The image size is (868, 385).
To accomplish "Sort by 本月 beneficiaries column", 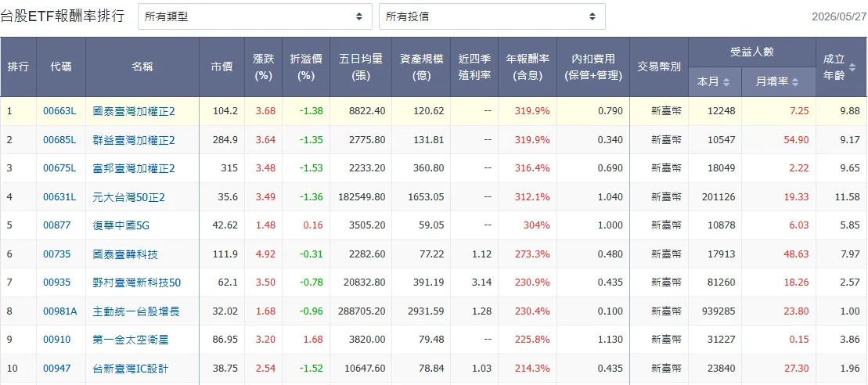I will pos(714,82).
